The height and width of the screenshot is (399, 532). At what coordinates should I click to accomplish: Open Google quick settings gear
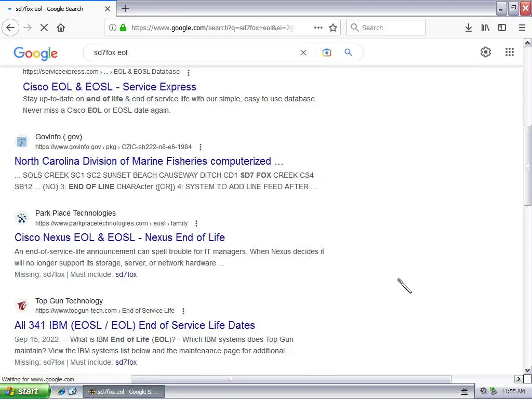486,52
